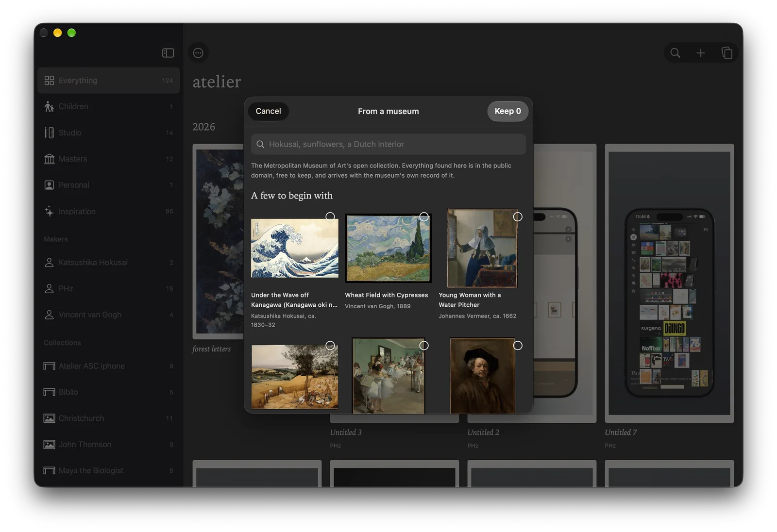Viewport: 777px width, 532px height.
Task: Click the Katsushika Hokusai person icon
Action: click(49, 263)
